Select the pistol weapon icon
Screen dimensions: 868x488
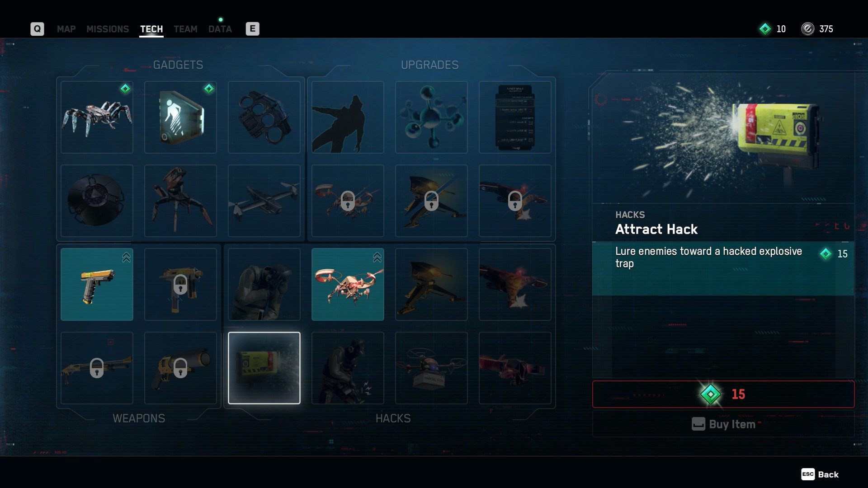pos(97,284)
